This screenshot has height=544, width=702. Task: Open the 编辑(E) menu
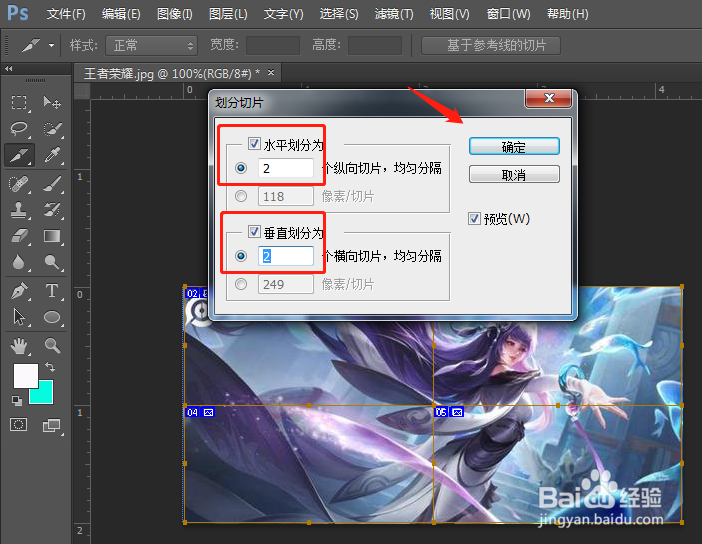click(121, 14)
